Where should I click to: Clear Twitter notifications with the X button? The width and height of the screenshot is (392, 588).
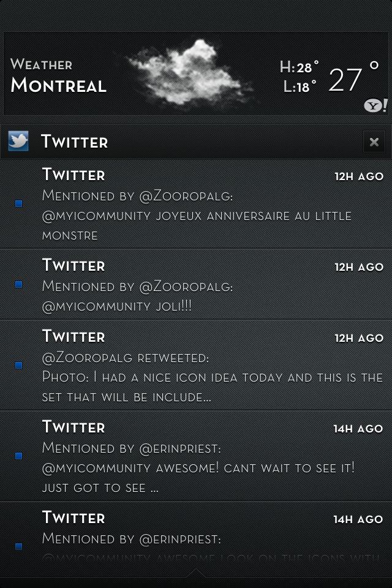click(374, 141)
